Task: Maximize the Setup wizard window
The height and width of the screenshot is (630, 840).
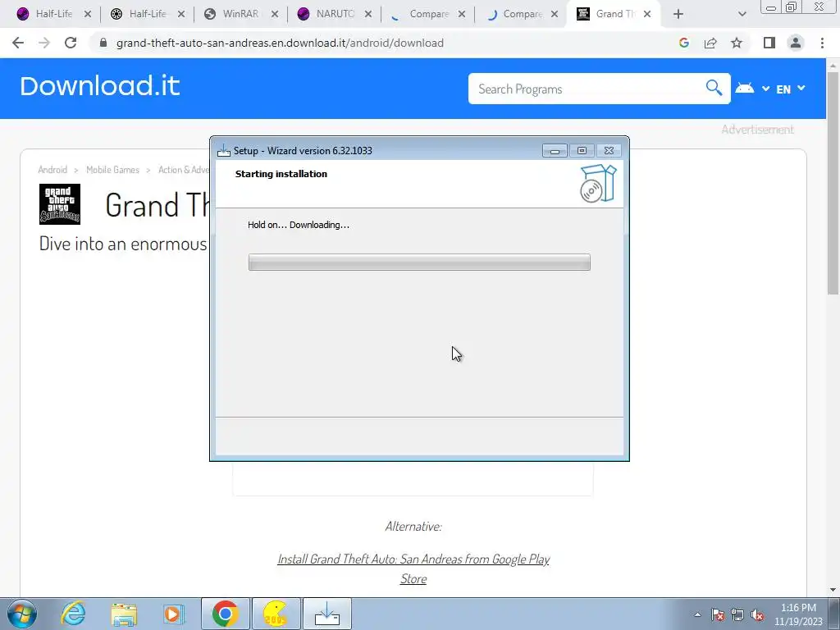Action: (582, 151)
